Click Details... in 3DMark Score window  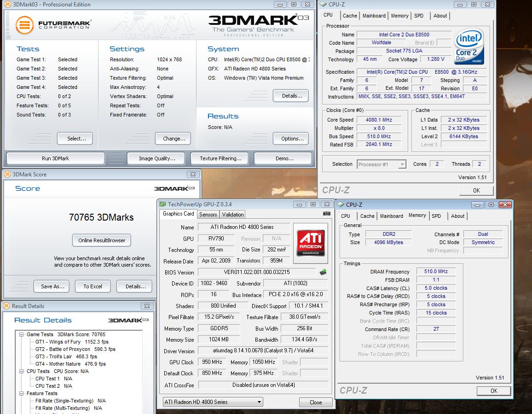coord(134,286)
